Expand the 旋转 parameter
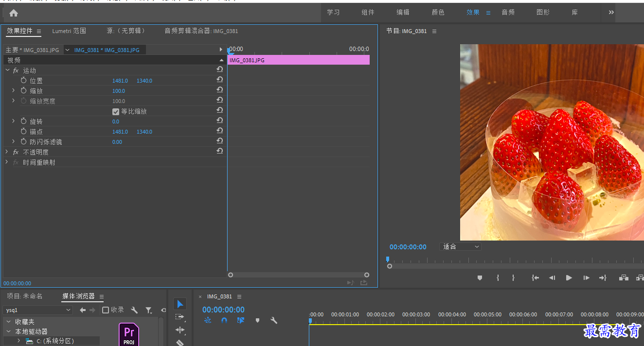Viewport: 644px width, 346px height. (x=14, y=121)
